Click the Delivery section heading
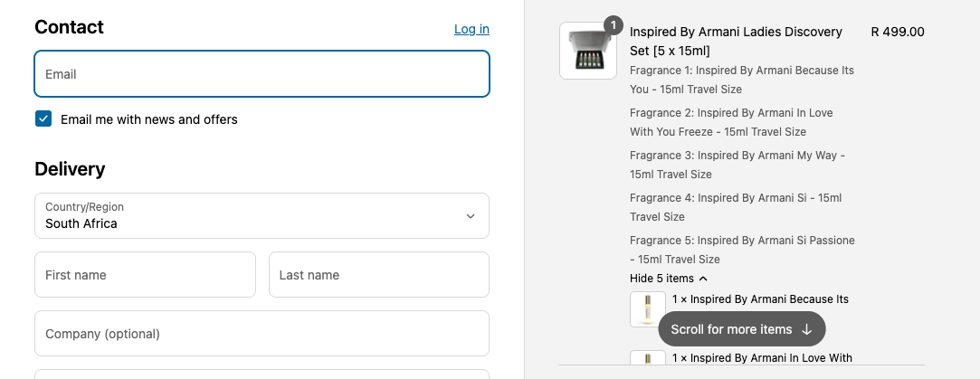Image resolution: width=980 pixels, height=379 pixels. coord(70,169)
